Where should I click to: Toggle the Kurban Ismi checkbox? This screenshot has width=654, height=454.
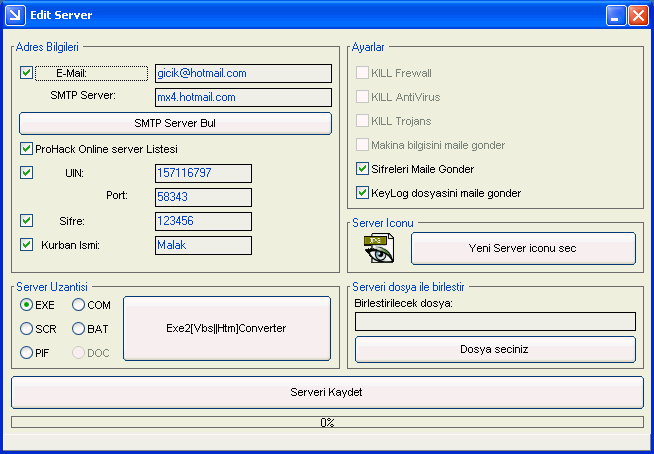[x=26, y=244]
